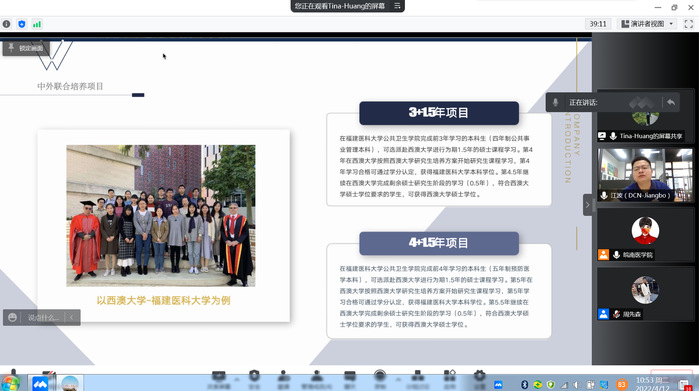This screenshot has height=391, width=699.
Task: Click Tina-Huang's microphone indicator
Action: [x=613, y=136]
